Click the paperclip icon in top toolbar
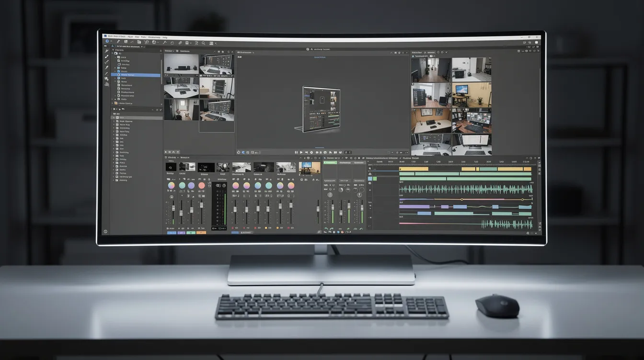The height and width of the screenshot is (360, 644). coord(180,43)
